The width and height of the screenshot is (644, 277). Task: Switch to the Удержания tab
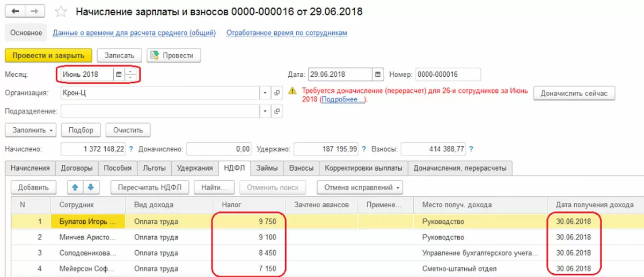pyautogui.click(x=195, y=168)
